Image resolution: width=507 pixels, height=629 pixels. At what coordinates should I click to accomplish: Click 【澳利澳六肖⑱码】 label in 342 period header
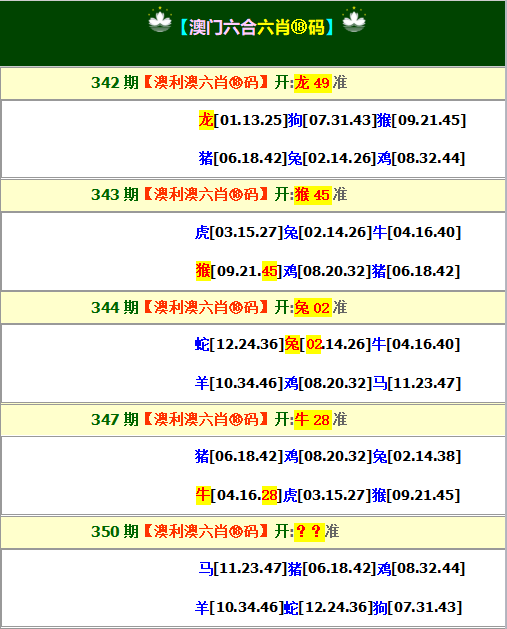click(x=206, y=83)
